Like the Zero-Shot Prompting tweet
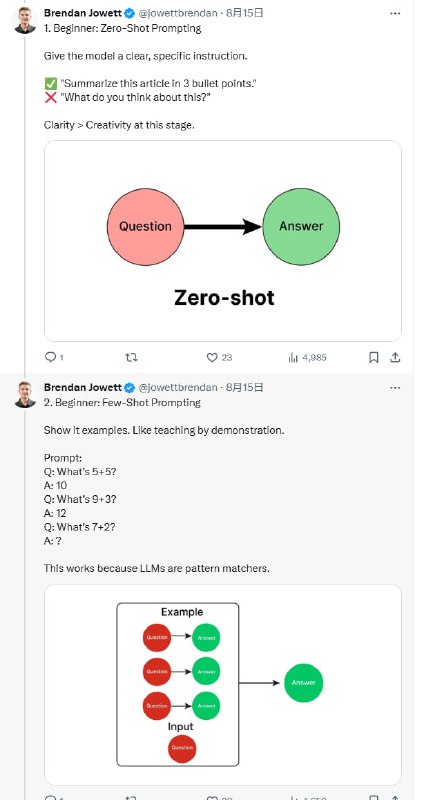433x800 pixels. 219,358
